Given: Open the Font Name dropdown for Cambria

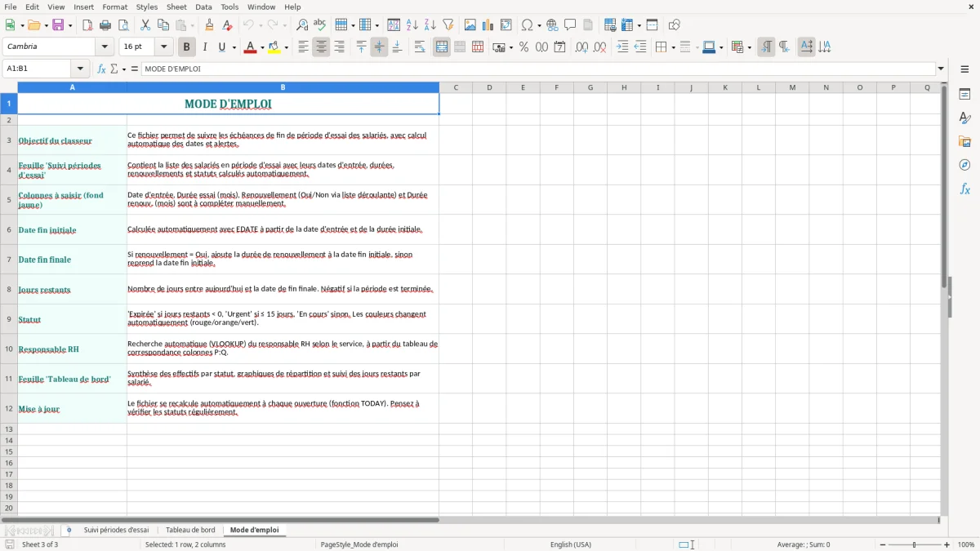Looking at the screenshot, I should pos(105,47).
